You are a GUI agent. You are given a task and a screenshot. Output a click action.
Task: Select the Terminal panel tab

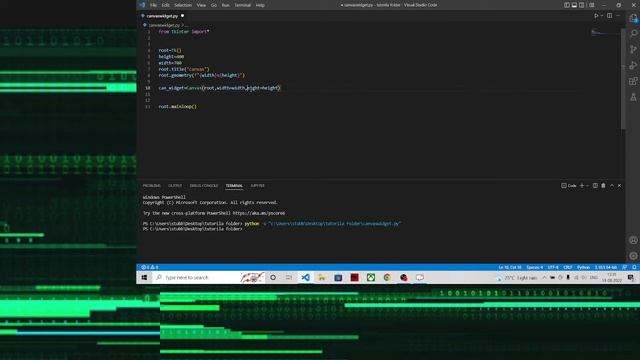coord(234,186)
